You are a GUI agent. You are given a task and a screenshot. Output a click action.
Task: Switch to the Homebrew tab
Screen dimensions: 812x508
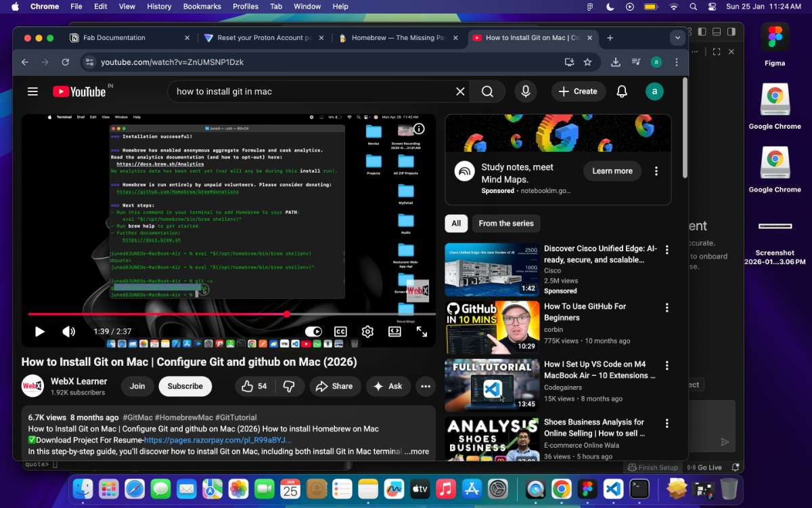(x=397, y=38)
